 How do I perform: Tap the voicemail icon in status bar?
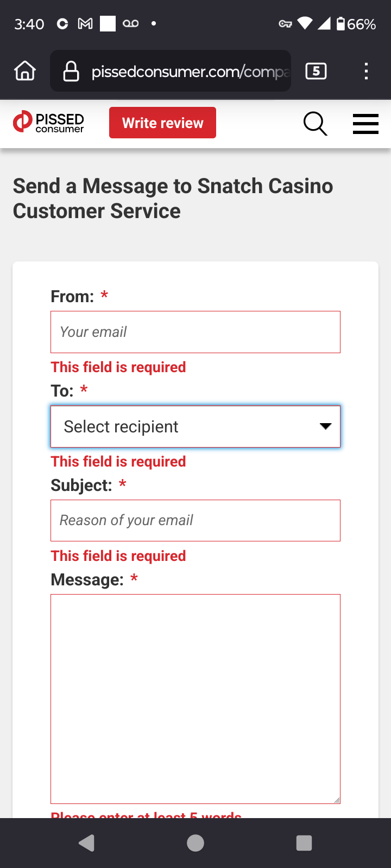point(131,24)
